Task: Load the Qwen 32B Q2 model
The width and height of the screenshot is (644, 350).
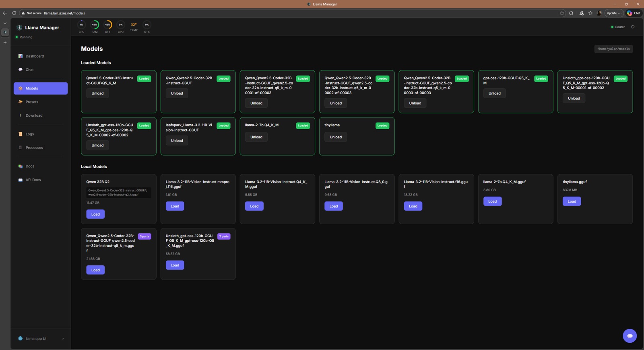Action: click(x=95, y=214)
